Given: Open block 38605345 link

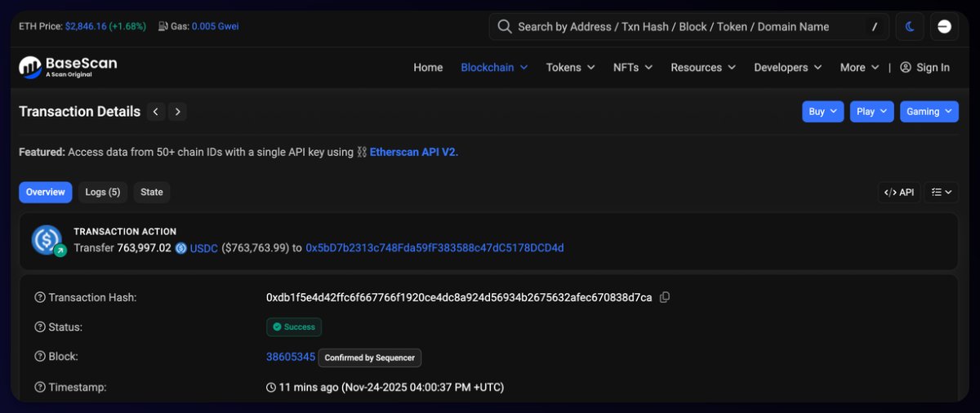Looking at the screenshot, I should [x=291, y=357].
